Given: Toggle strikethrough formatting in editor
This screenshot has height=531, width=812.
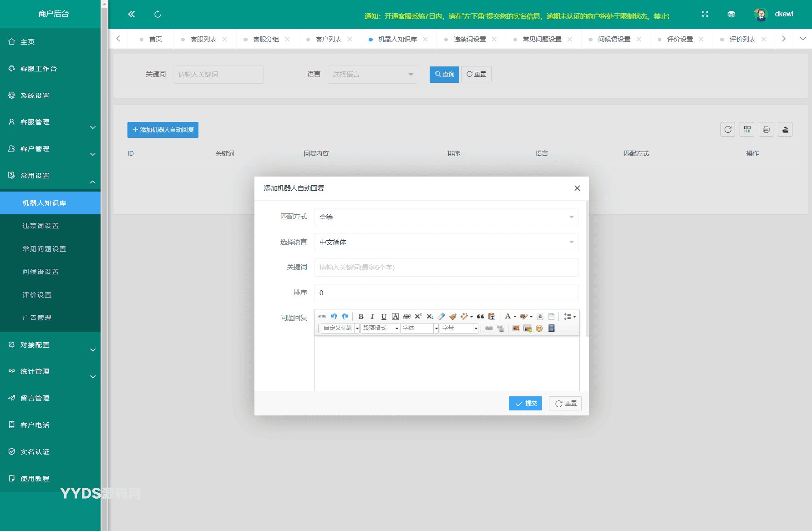Looking at the screenshot, I should tap(406, 316).
